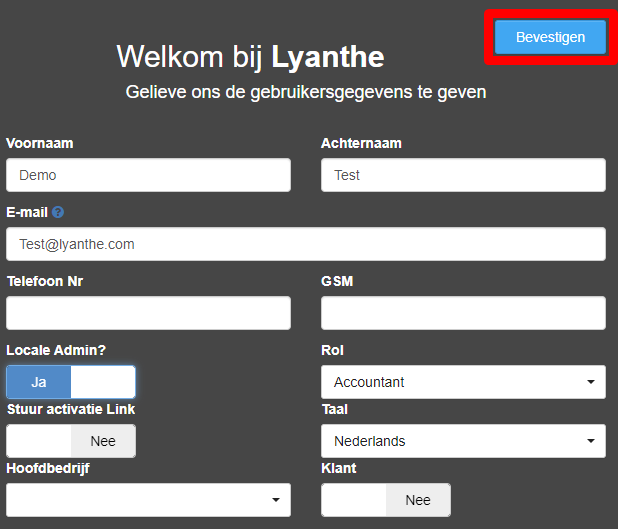Open the Taal dropdown showing Nederlands
This screenshot has height=529, width=618.
click(463, 441)
